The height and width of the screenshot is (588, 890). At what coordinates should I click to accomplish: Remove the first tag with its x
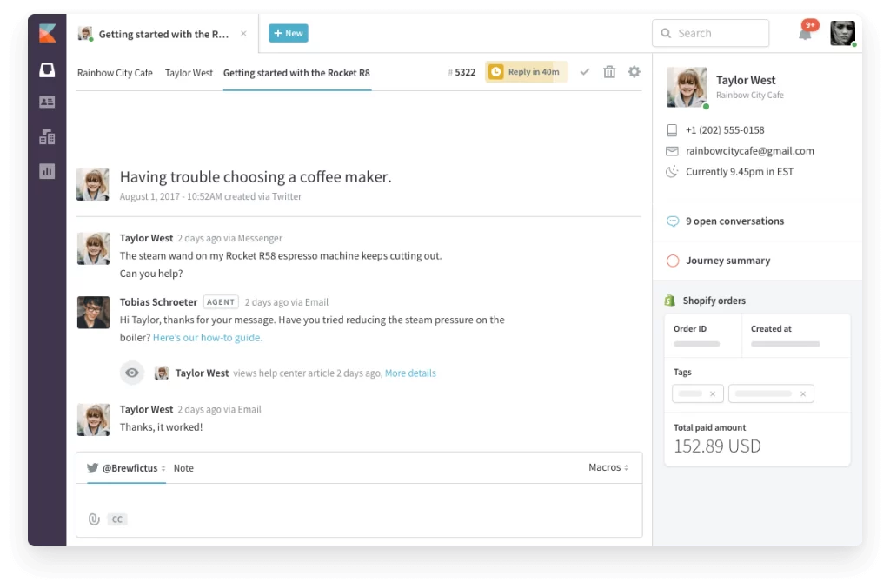pyautogui.click(x=713, y=393)
